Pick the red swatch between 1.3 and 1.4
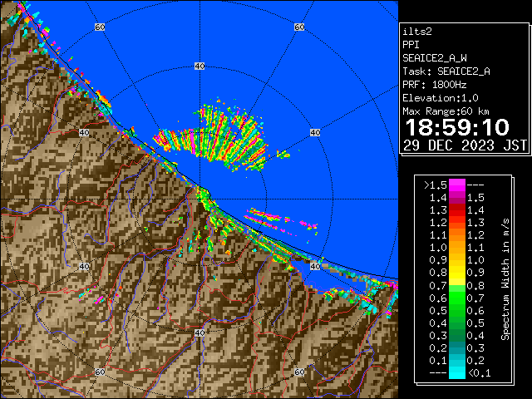 457,210
